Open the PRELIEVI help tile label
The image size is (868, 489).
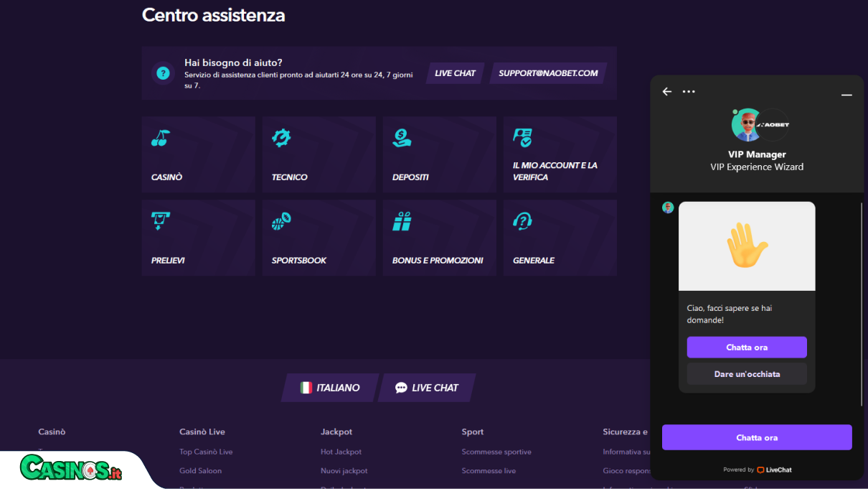[x=168, y=261]
